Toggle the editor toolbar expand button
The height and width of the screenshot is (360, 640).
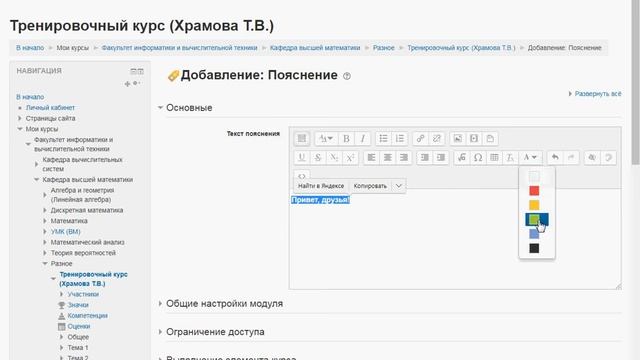302,139
